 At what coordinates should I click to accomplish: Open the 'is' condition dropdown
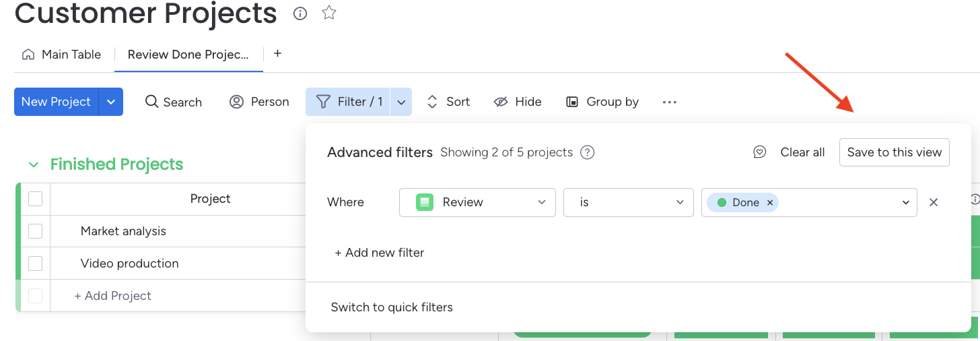click(628, 202)
